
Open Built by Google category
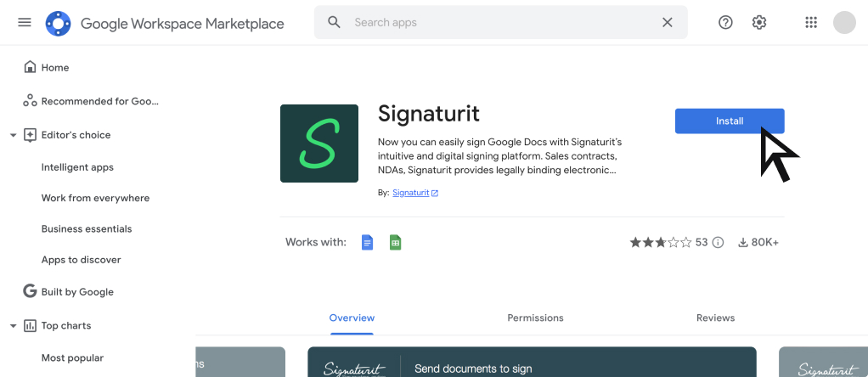77,292
